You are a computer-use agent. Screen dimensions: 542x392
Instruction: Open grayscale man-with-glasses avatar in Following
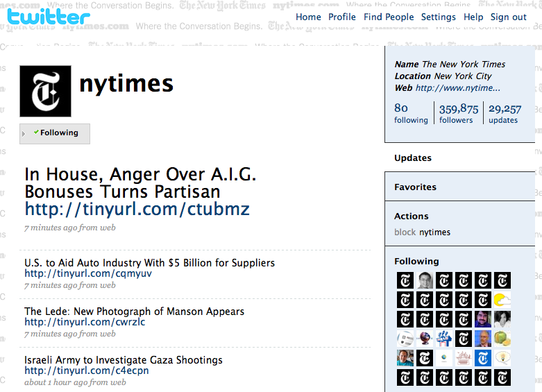tap(425, 280)
